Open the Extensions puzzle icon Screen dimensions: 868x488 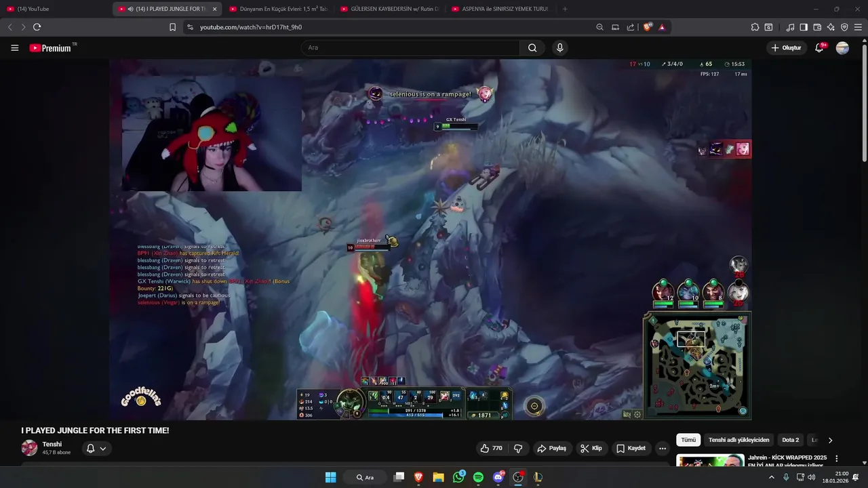pos(755,27)
